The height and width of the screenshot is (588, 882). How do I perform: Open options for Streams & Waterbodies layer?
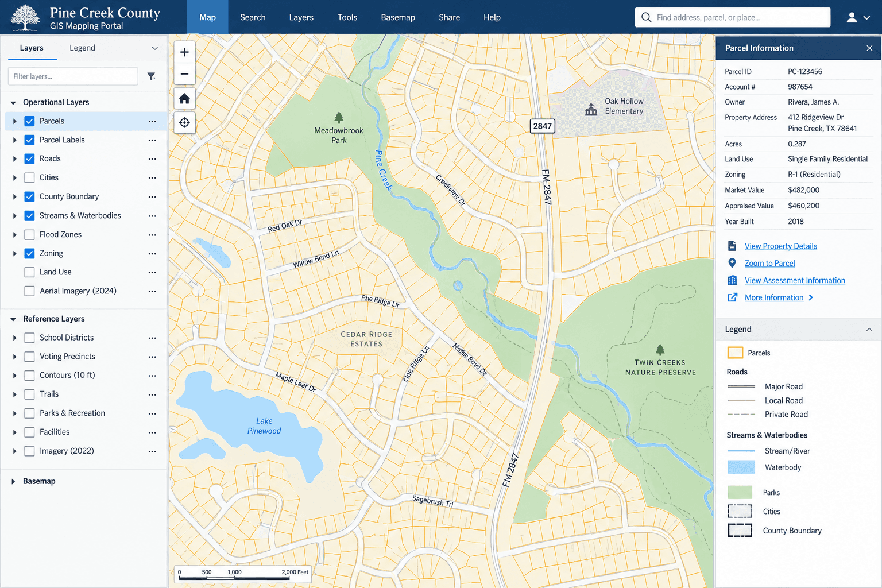[152, 216]
